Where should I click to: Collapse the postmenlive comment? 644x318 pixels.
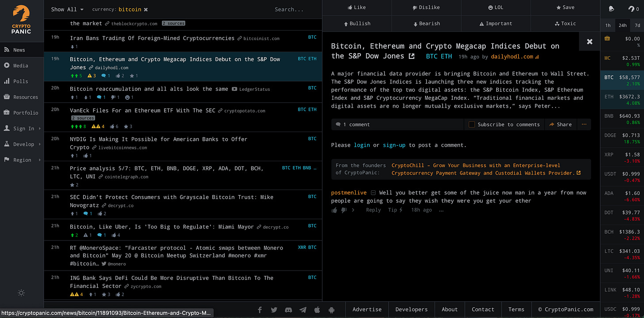373,193
